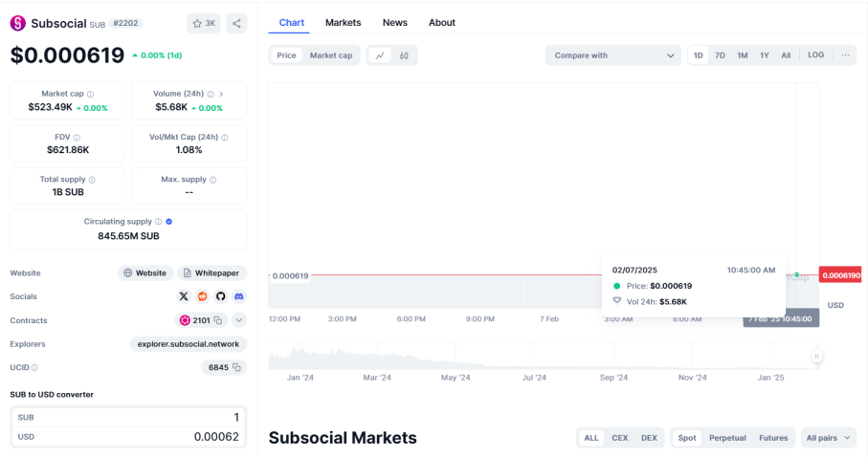This screenshot has height=457, width=868.
Task: Open the share icon button
Action: [236, 23]
